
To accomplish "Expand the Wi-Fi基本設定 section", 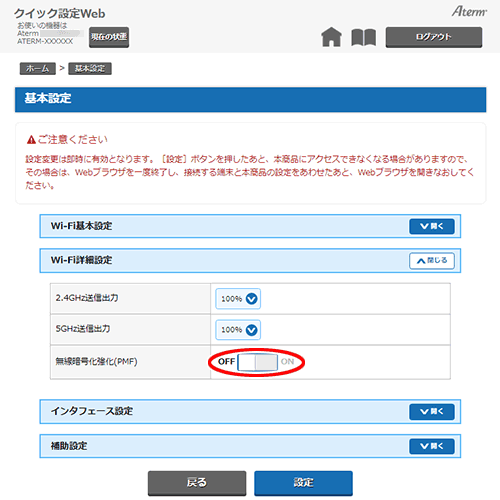I will tap(432, 226).
